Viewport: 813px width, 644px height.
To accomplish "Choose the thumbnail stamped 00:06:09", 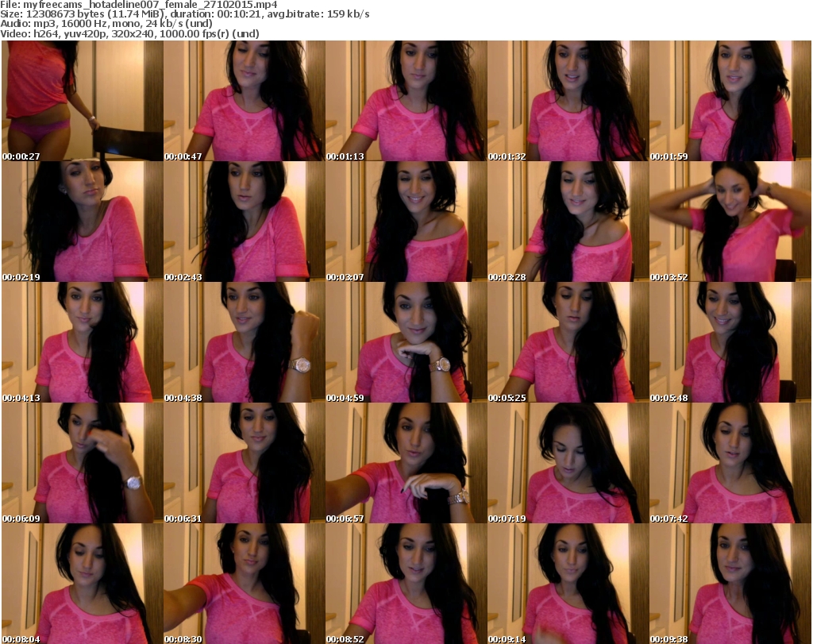I will click(83, 463).
